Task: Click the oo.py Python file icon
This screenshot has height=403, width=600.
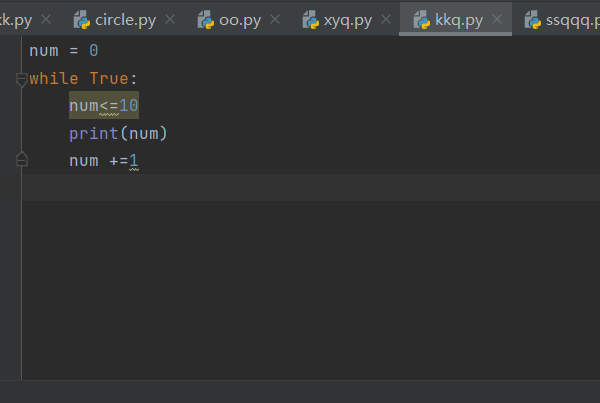Action: 206,20
